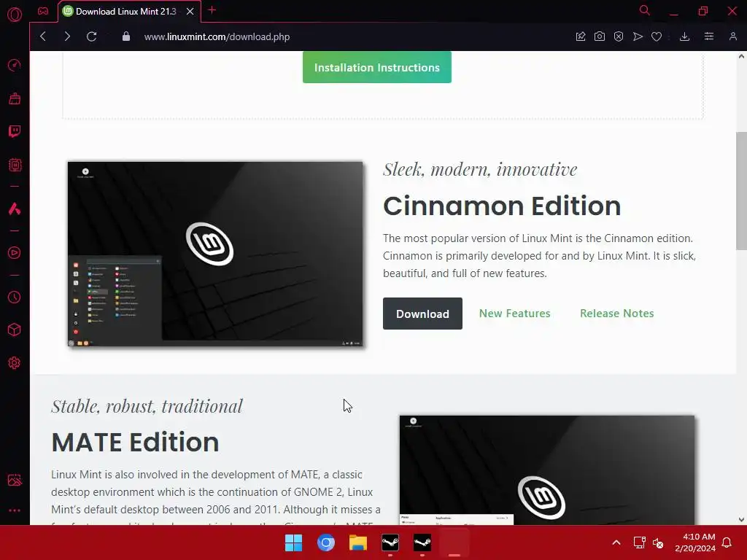Click the page vertical scrollbar thumb

(741, 190)
